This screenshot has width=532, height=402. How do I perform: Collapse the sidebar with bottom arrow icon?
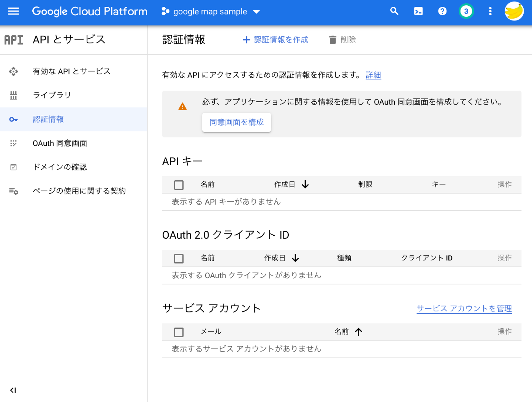point(13,390)
